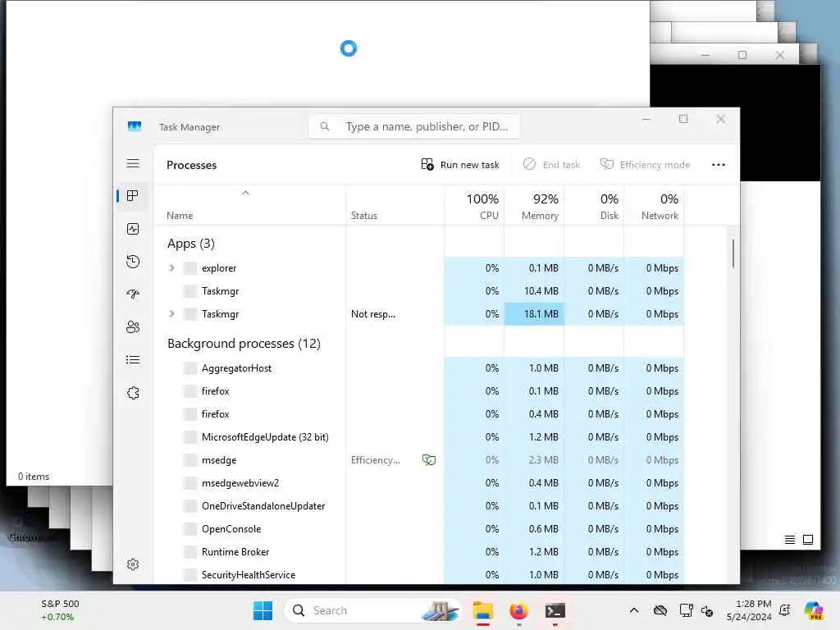840x630 pixels.
Task: Click search magnifier icon in Task Manager
Action: [x=325, y=126]
